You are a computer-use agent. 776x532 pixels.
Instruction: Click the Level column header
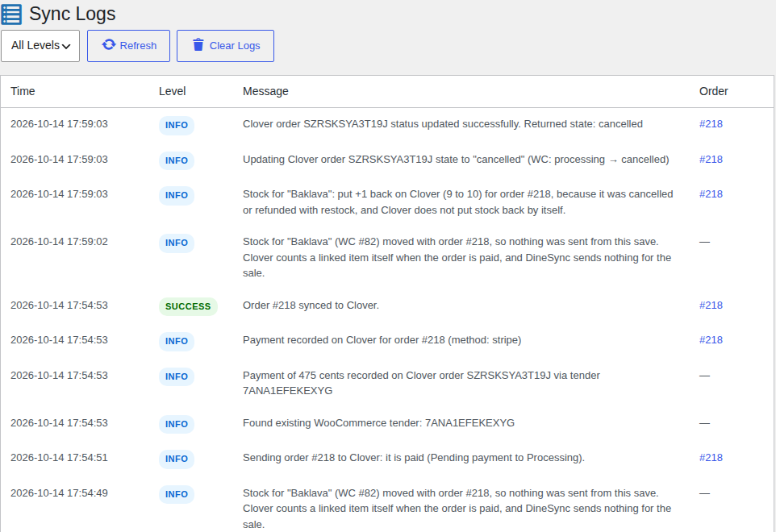[173, 91]
